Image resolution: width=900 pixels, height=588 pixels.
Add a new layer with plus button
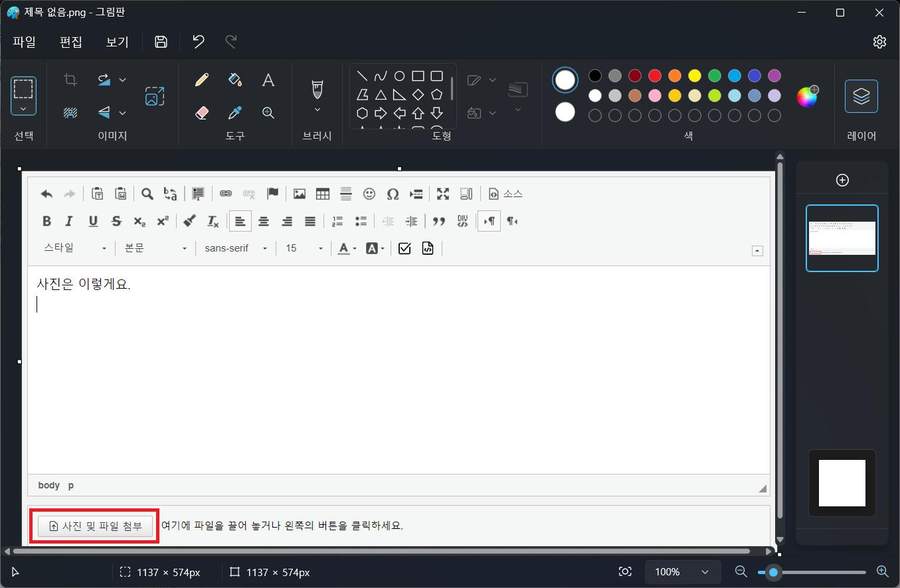(842, 180)
